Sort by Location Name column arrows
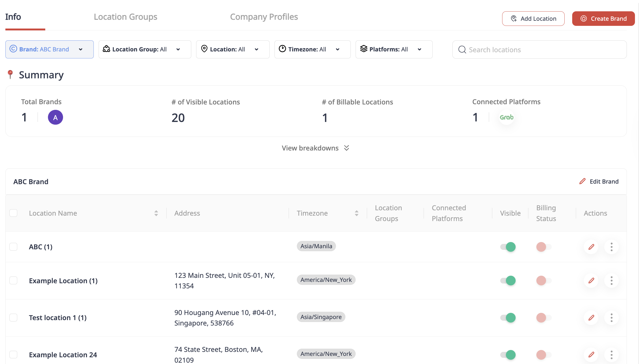The image size is (639, 364). click(x=156, y=213)
